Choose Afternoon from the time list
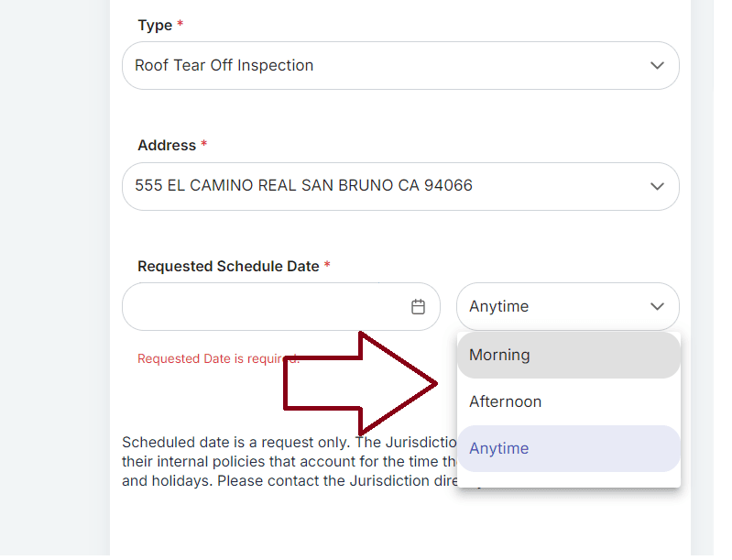 pyautogui.click(x=505, y=401)
